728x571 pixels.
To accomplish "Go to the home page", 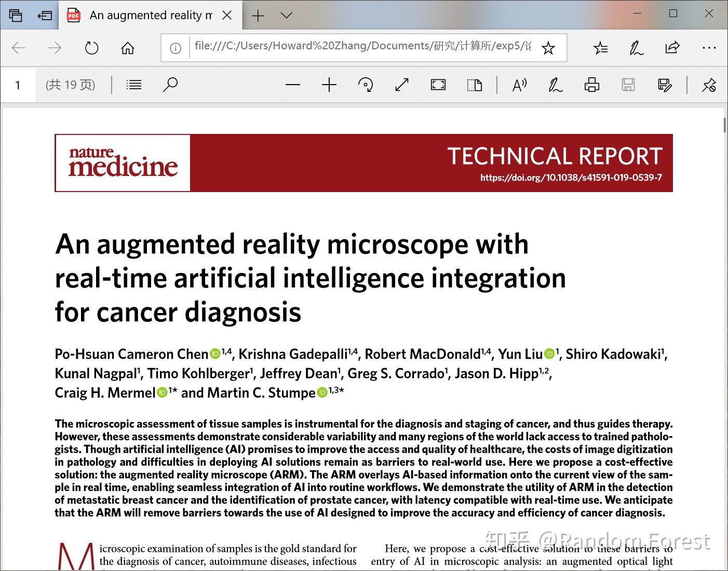I will (x=128, y=48).
